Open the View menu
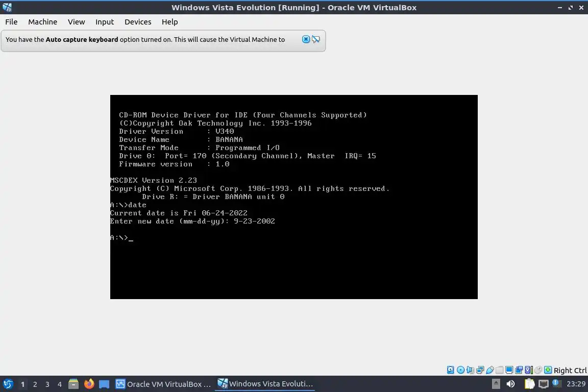588x392 pixels. pyautogui.click(x=76, y=22)
